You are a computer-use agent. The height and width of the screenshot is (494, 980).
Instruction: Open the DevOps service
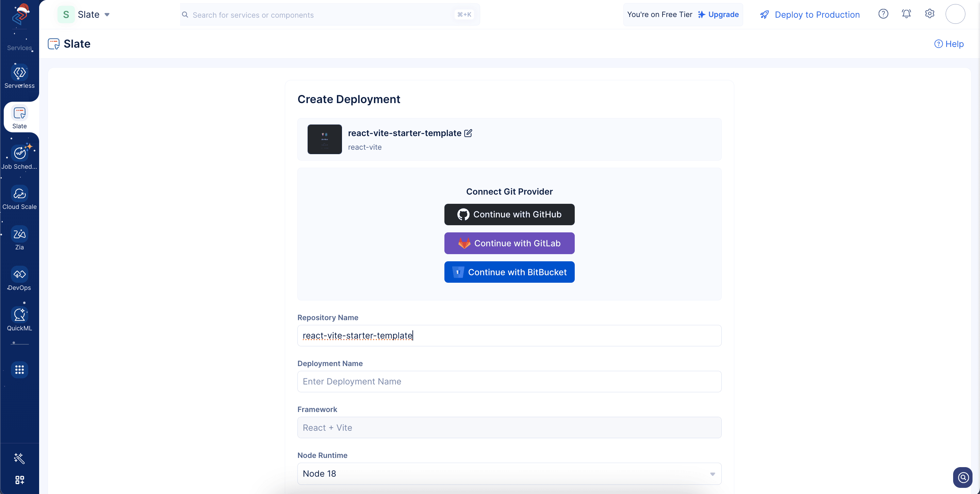[x=19, y=279]
